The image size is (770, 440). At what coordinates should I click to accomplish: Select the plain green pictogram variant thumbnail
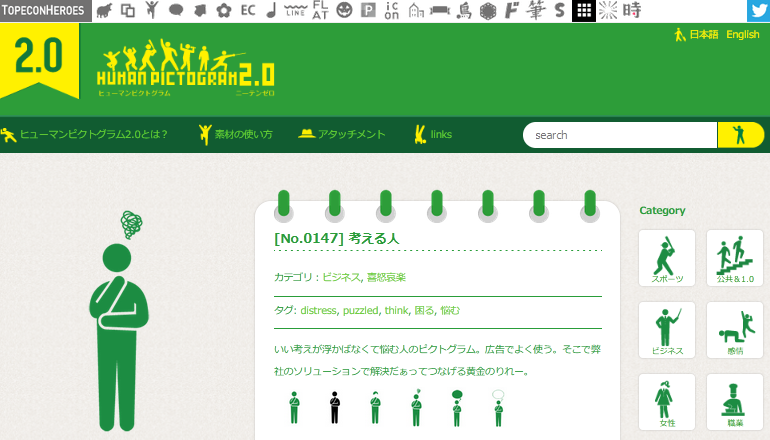pos(294,408)
